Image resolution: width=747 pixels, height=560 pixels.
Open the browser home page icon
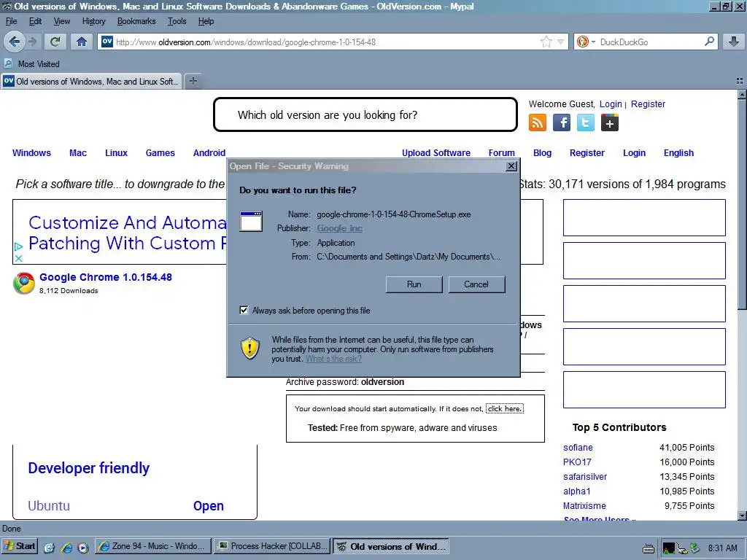pos(82,42)
